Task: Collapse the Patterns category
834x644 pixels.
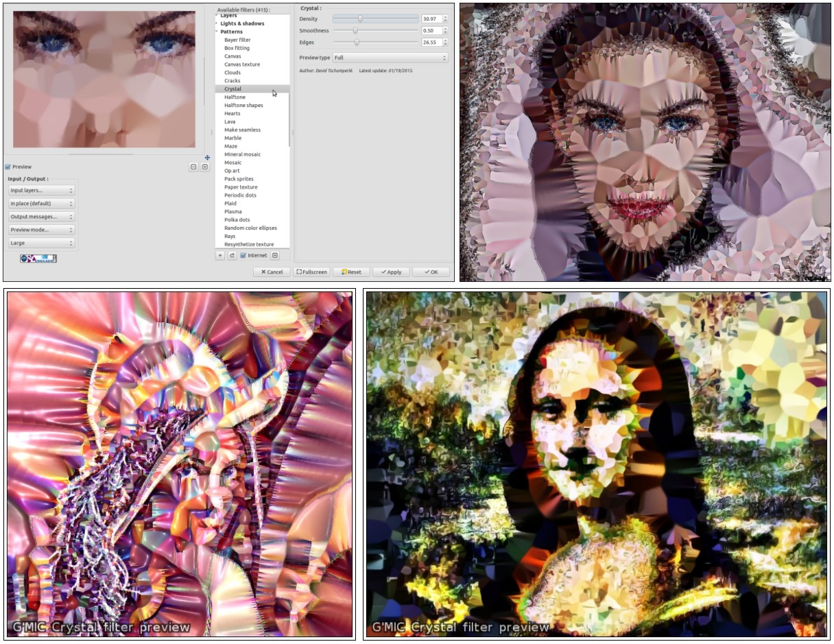Action: click(217, 32)
